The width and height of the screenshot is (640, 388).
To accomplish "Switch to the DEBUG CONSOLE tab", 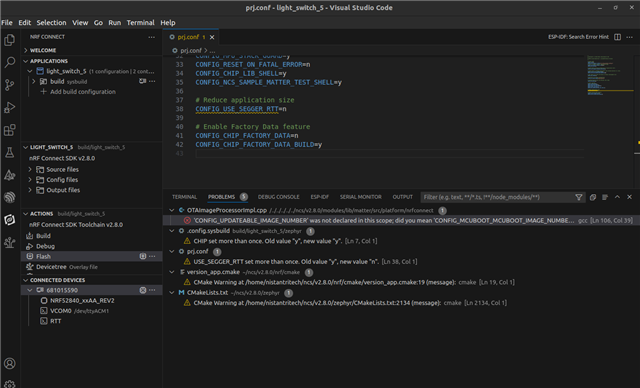I will [x=278, y=197].
